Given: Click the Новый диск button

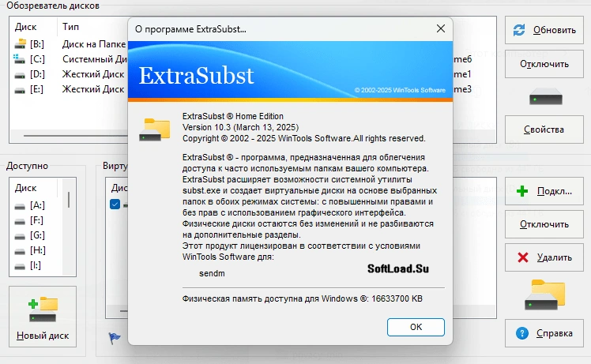Looking at the screenshot, I should click(43, 317).
